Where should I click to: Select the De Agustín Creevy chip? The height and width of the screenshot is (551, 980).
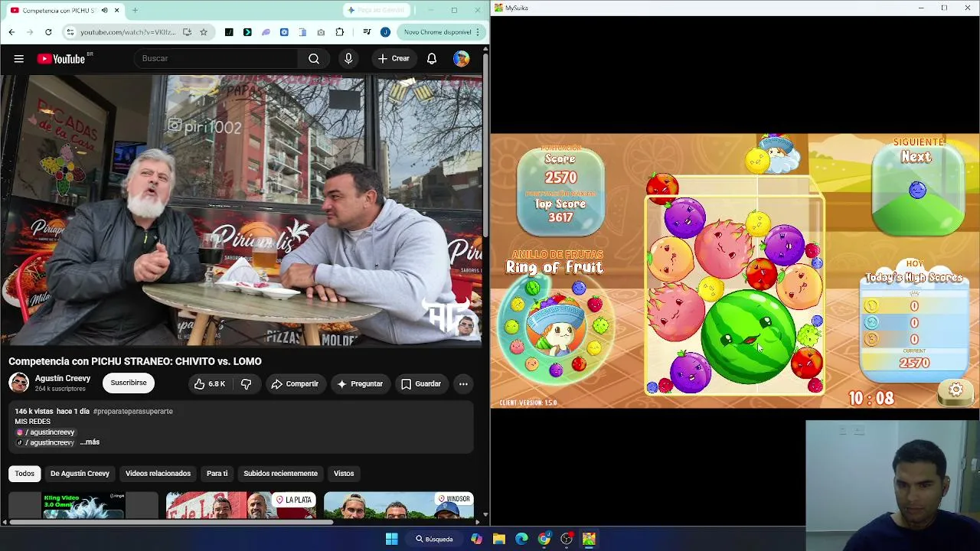pyautogui.click(x=80, y=474)
